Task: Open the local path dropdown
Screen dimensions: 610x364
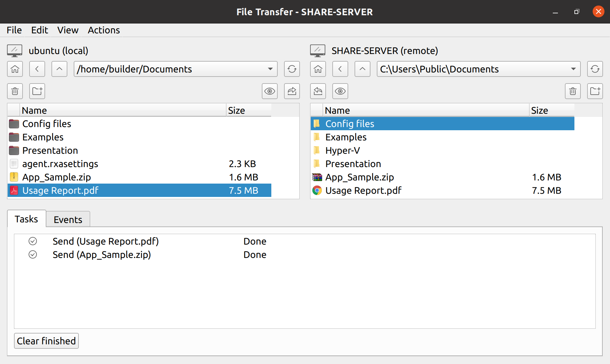Action: pos(270,69)
